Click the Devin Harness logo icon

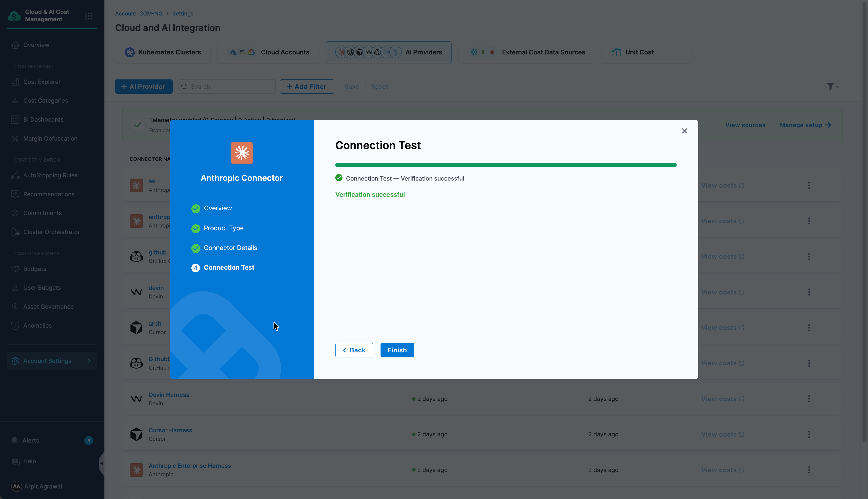coord(136,399)
